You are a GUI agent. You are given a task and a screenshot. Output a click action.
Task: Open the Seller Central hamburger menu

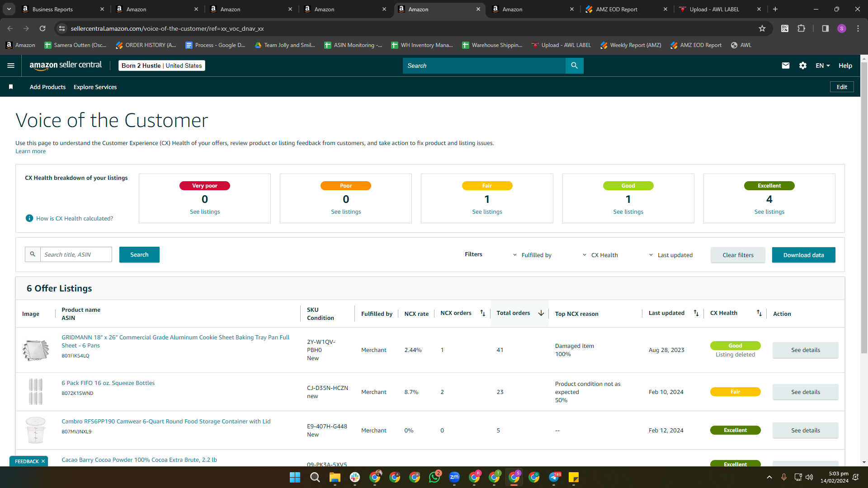pos(11,66)
